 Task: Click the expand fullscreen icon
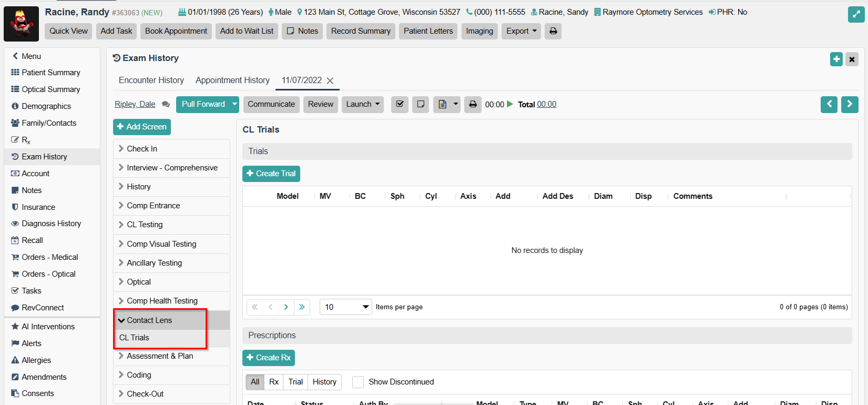[x=856, y=14]
